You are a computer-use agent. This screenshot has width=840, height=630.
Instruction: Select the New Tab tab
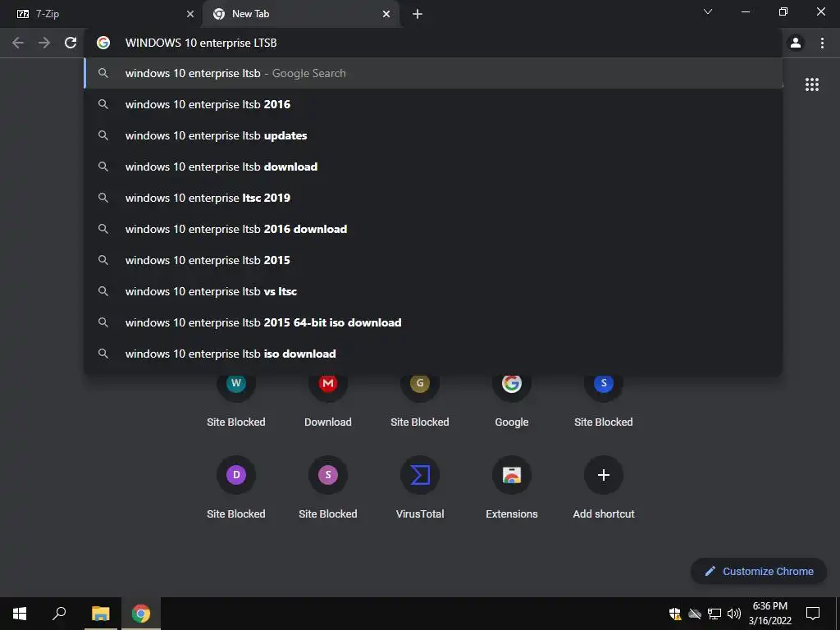pos(300,14)
